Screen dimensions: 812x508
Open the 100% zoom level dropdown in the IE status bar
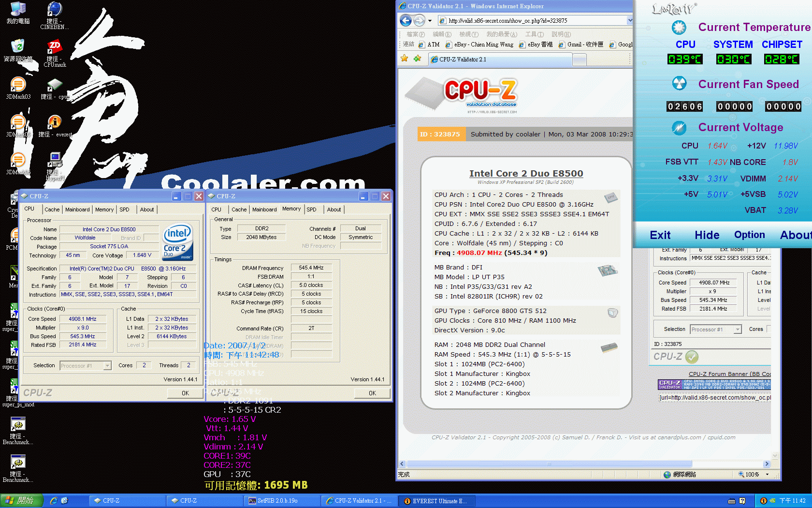pyautogui.click(x=767, y=475)
